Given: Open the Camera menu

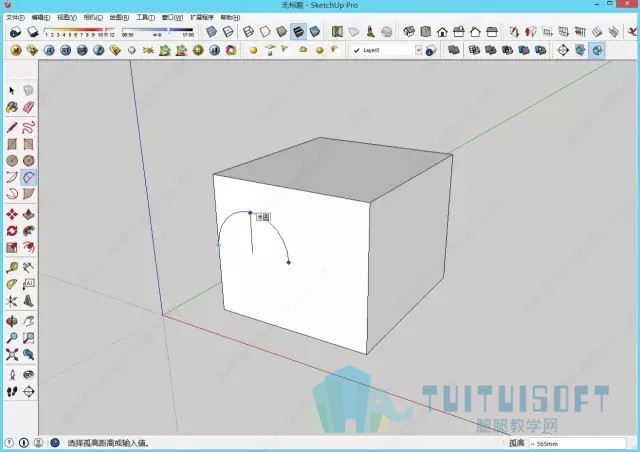Looking at the screenshot, I should pos(93,17).
